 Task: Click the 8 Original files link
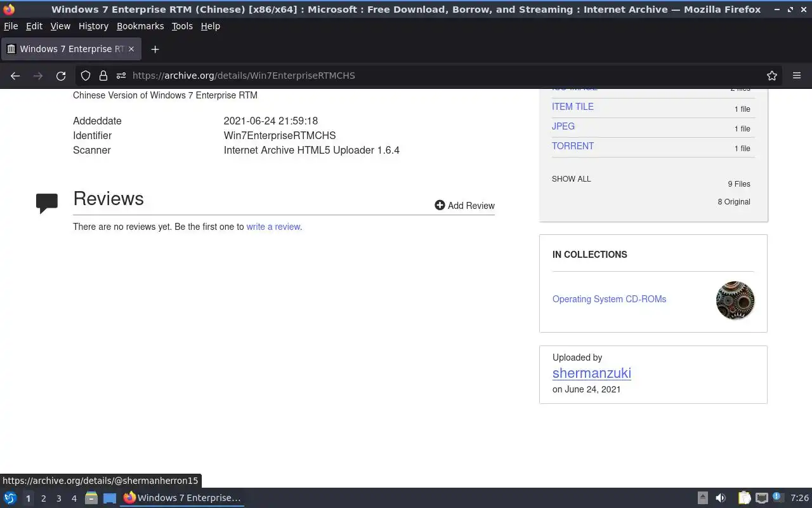click(734, 202)
